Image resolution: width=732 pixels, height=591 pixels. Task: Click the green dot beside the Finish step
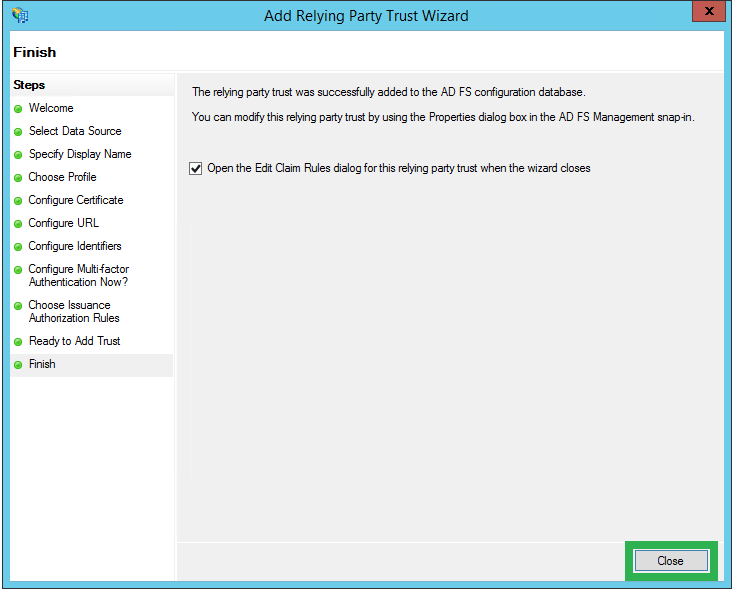(x=18, y=365)
